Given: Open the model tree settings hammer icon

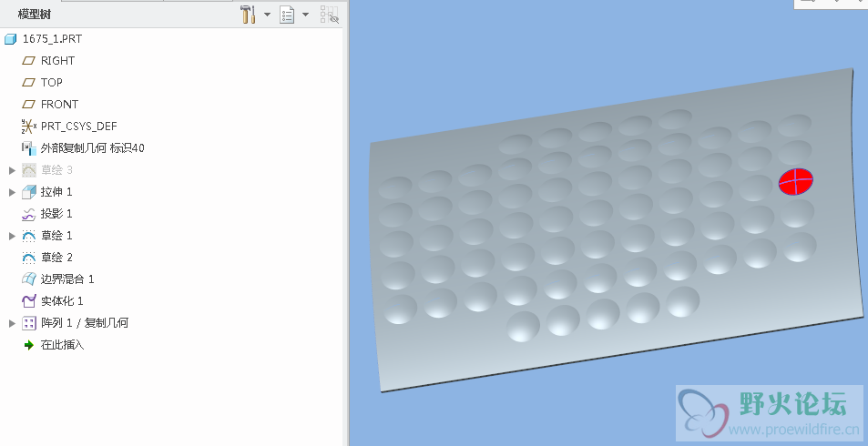Looking at the screenshot, I should coord(248,15).
